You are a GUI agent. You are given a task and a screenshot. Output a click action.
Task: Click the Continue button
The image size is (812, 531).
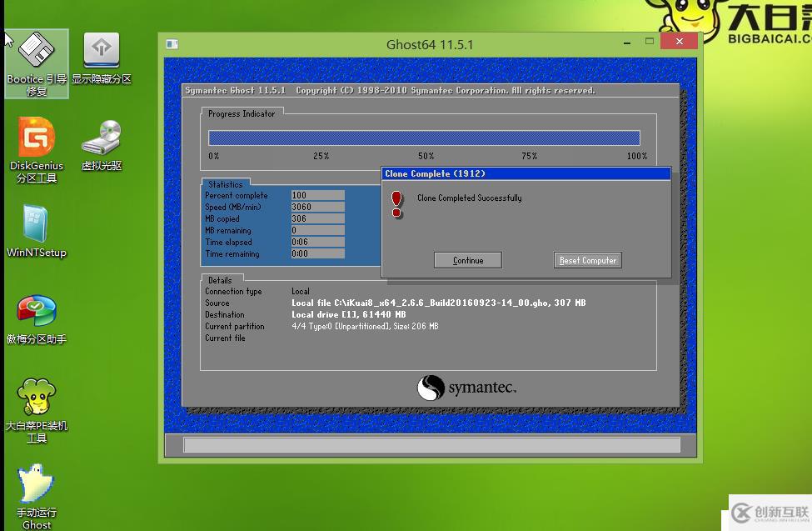tap(467, 260)
